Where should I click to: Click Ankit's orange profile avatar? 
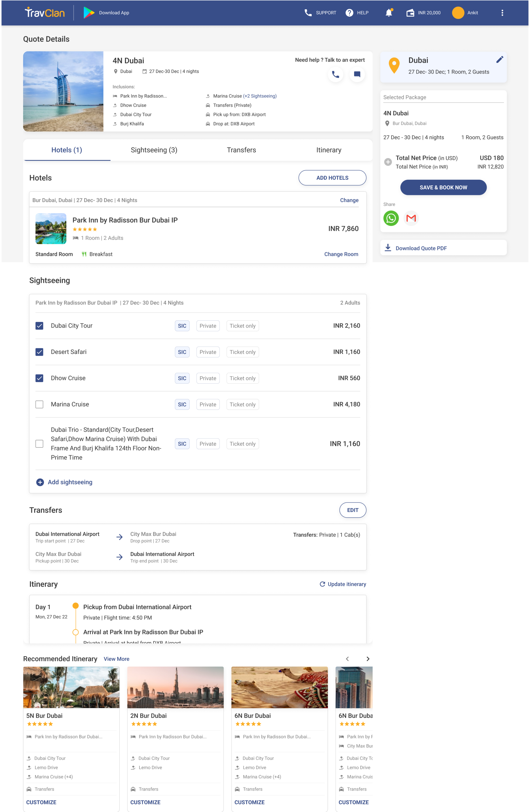click(458, 13)
